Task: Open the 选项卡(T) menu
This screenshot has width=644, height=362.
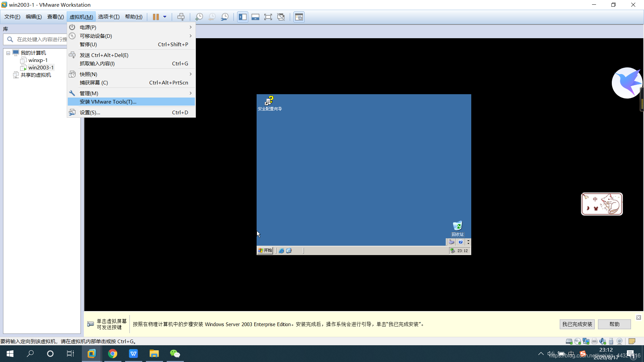Action: click(109, 17)
